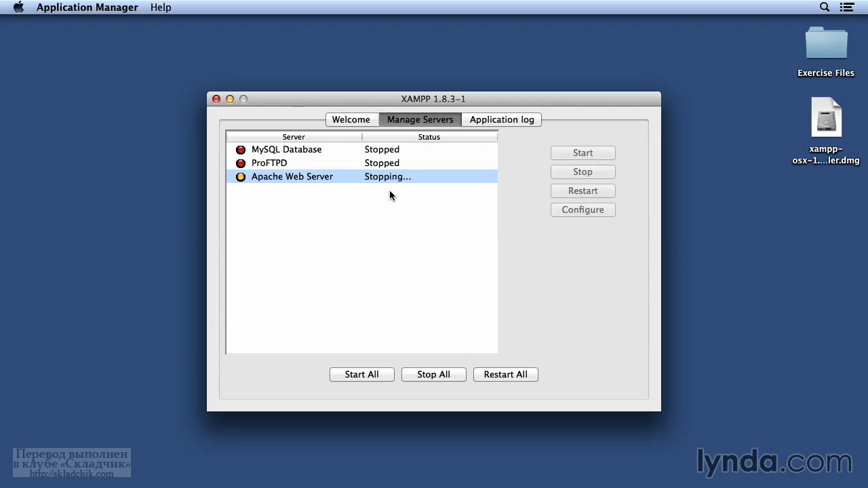Click the Stopped status of MySQL Database
868x488 pixels.
click(x=382, y=150)
